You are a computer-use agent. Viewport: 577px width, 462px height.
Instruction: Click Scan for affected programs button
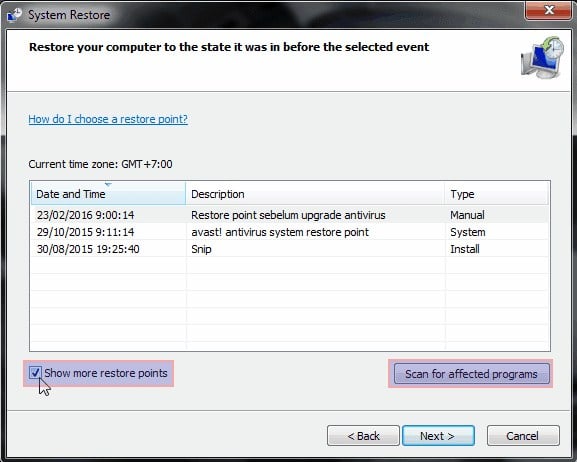(471, 374)
